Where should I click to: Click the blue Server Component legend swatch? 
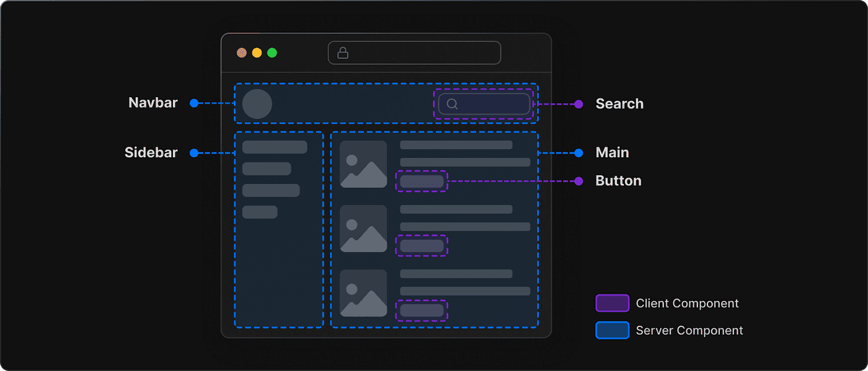click(x=613, y=330)
